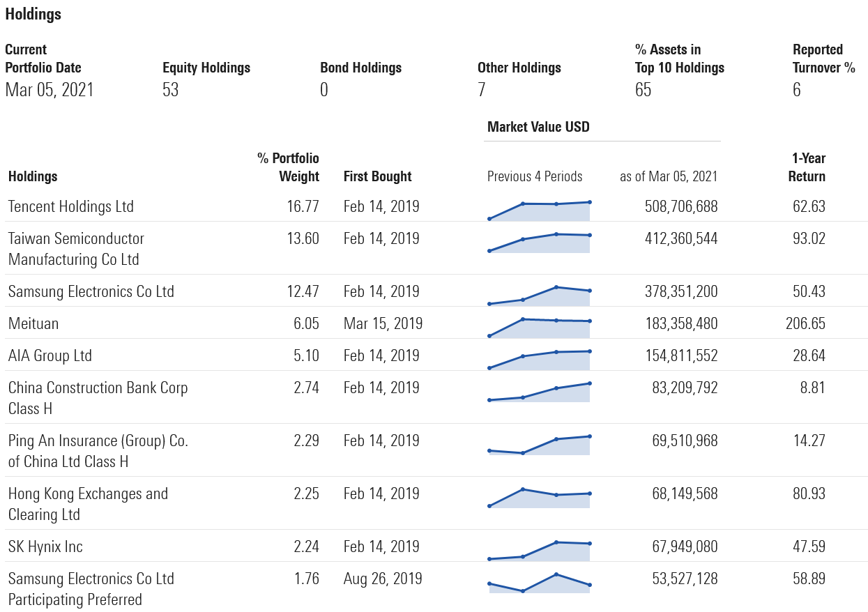The height and width of the screenshot is (612, 868).
Task: Click the Equity Holdings count 53
Action: 171,89
